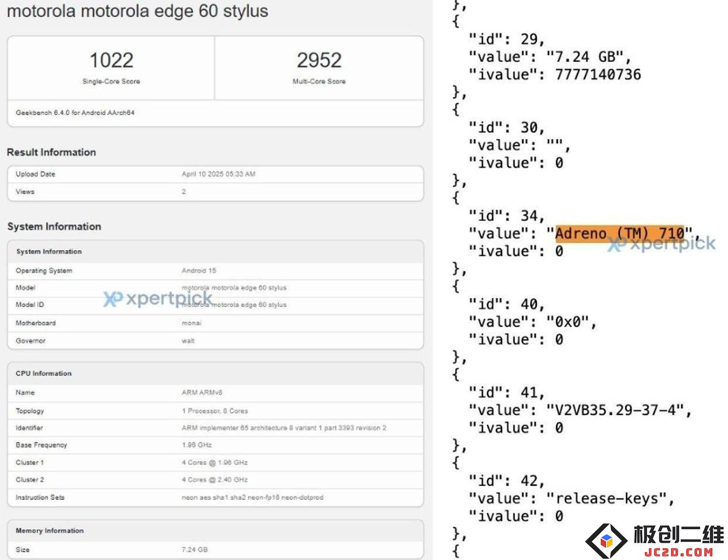Select the CPU 'Name' row label
The image size is (728, 560).
click(25, 393)
